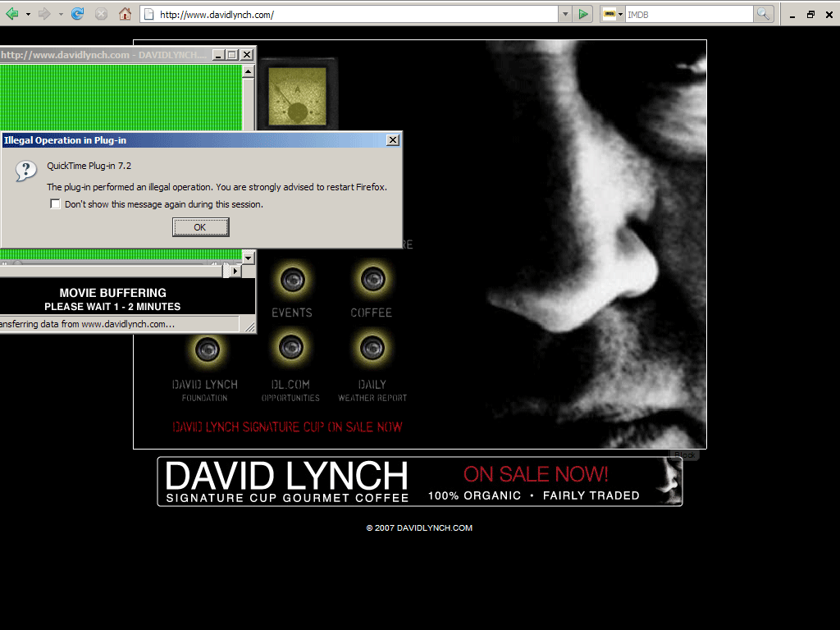Screen dimensions: 840x630
Task: Reload the page with the blue refresh icon
Action: point(78,14)
